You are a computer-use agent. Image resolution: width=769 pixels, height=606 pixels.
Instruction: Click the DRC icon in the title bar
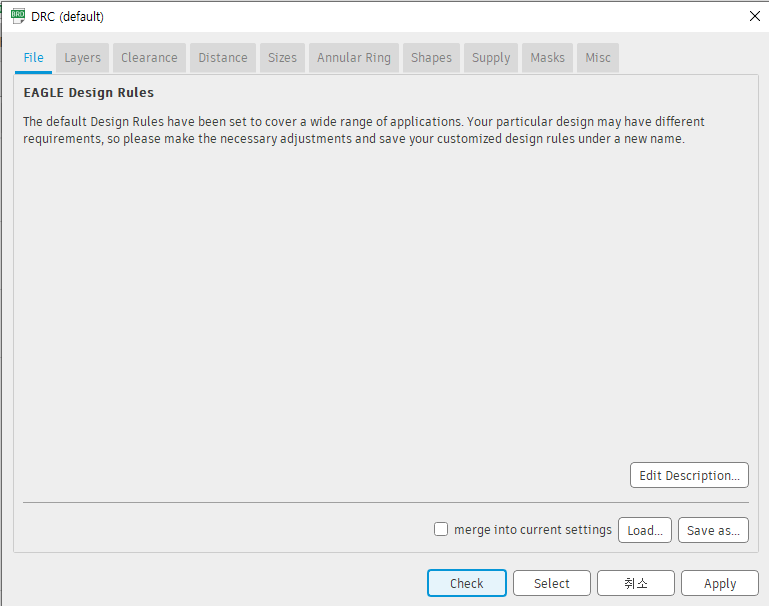point(18,16)
